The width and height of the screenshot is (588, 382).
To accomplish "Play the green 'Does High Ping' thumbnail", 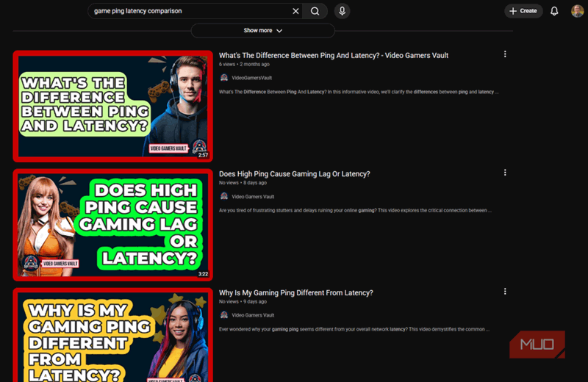I will [x=112, y=226].
